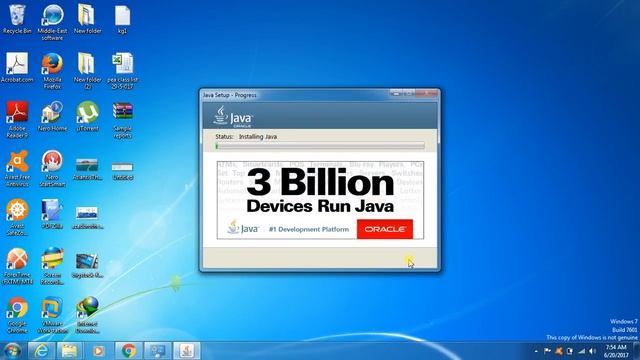Select the first New folder icon

[x=87, y=19]
